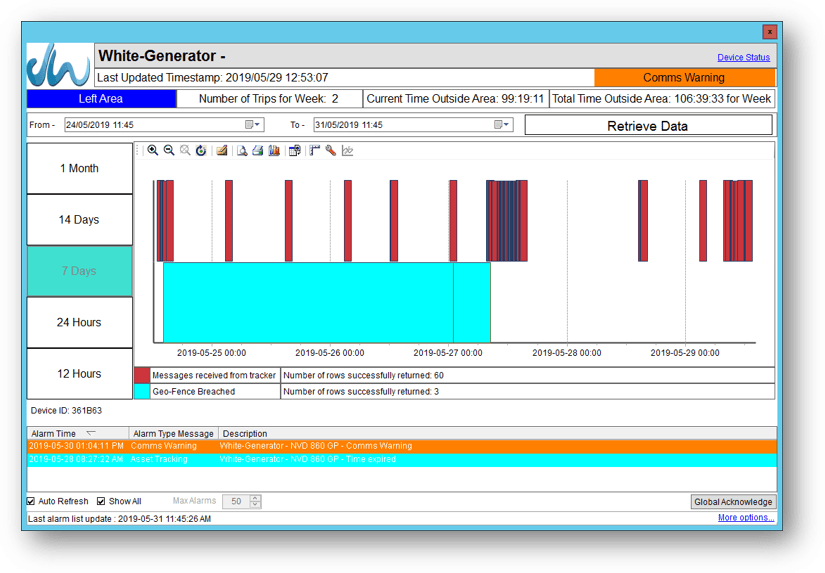Click Last alarm list update status text
Image resolution: width=825 pixels, height=573 pixels.
119,519
